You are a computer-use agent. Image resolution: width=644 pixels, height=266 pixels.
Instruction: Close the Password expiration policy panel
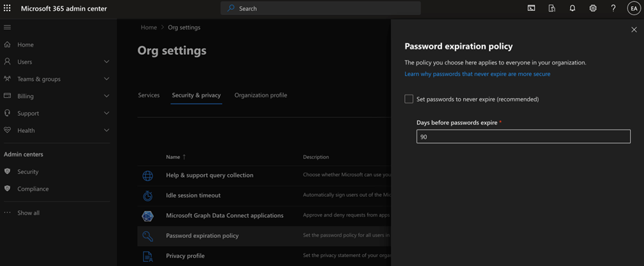pyautogui.click(x=634, y=29)
